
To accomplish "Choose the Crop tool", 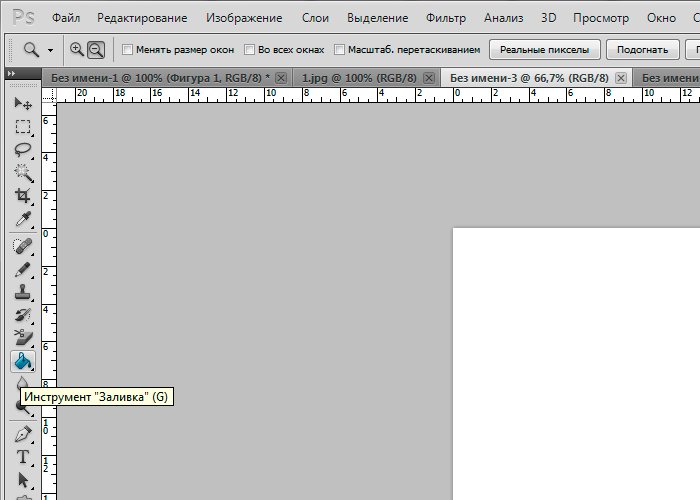I will (22, 196).
